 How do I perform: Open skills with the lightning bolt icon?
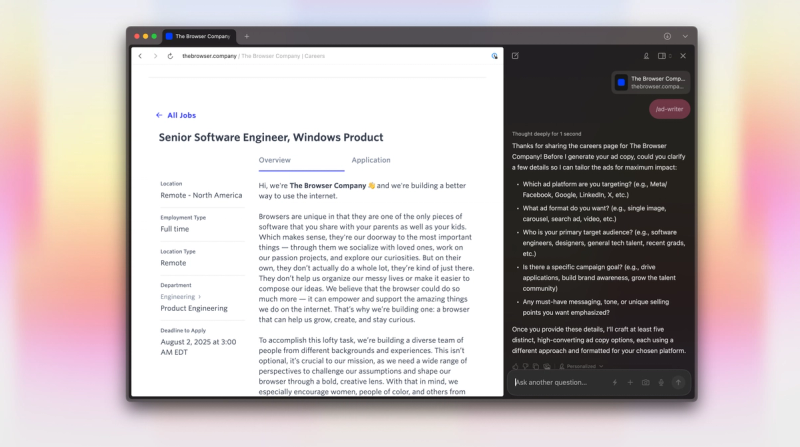pyautogui.click(x=615, y=382)
